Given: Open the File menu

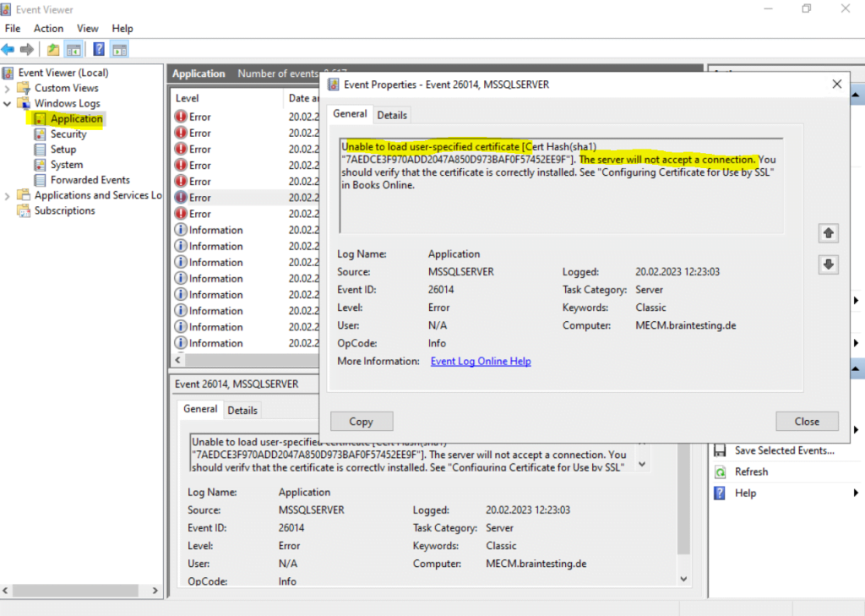Looking at the screenshot, I should point(12,28).
